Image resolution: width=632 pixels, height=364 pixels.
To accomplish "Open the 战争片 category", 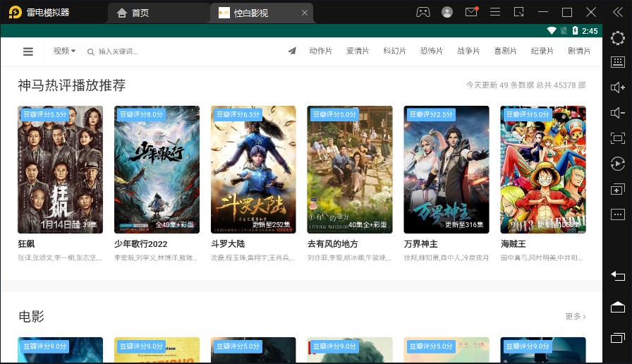I will (468, 51).
